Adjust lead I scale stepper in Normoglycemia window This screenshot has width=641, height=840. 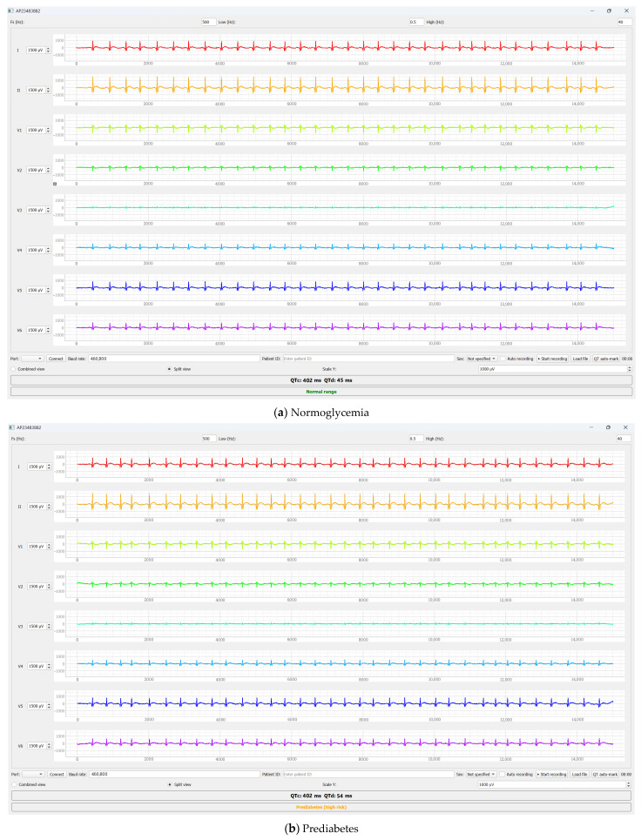(x=48, y=50)
